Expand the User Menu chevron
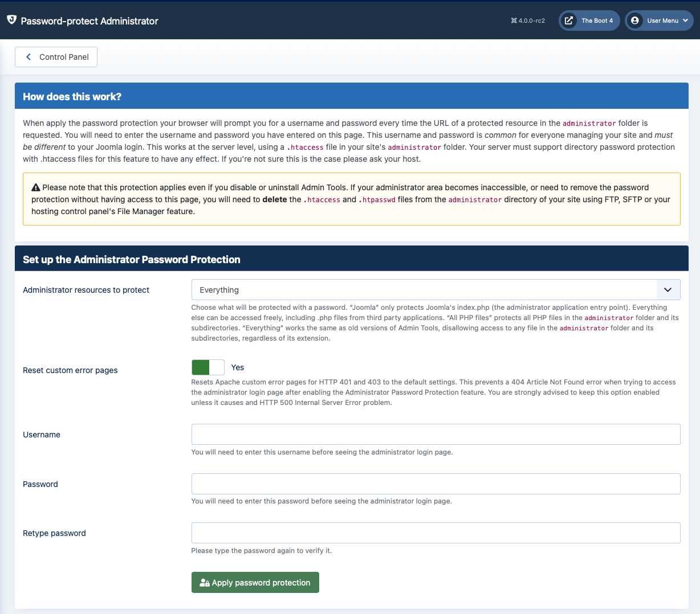Screen dimensions: 700x614 (685, 21)
